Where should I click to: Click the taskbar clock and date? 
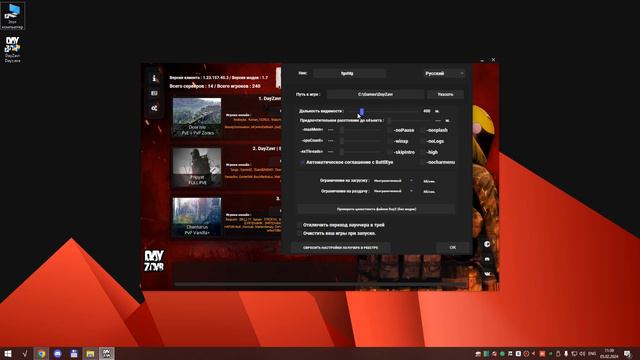coord(609,353)
